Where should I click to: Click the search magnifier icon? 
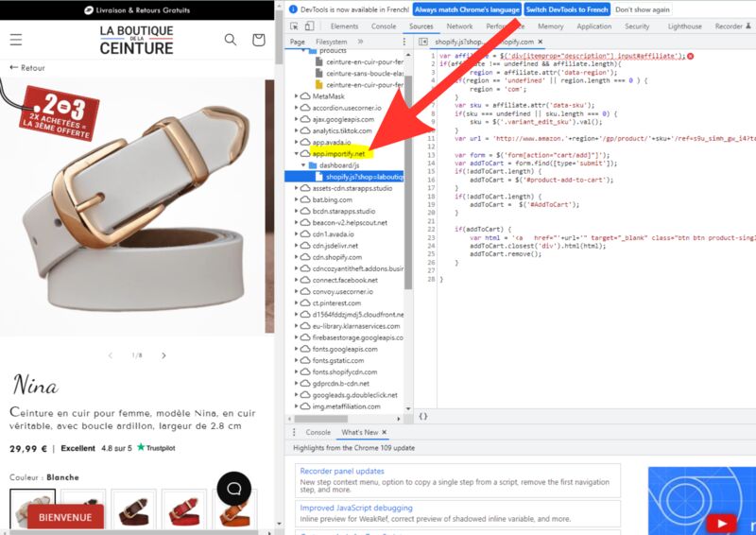(231, 40)
